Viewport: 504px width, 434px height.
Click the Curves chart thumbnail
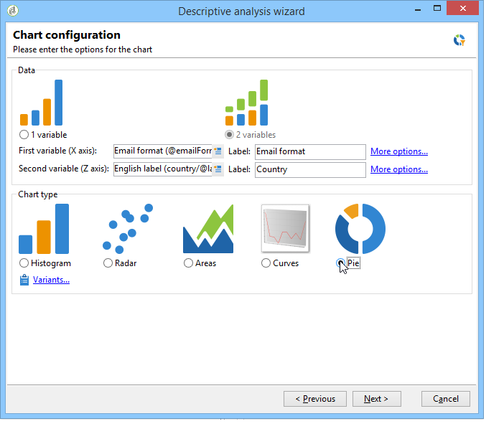pos(286,229)
